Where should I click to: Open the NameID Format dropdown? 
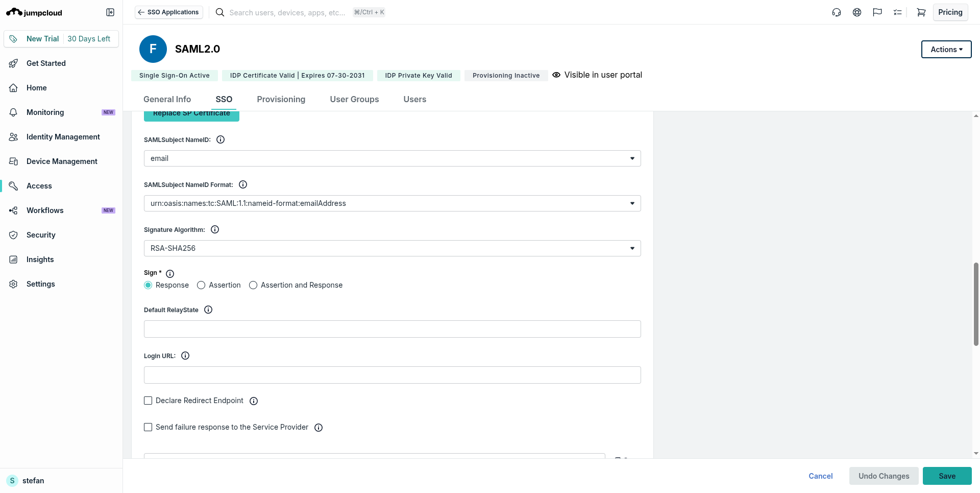tap(392, 203)
